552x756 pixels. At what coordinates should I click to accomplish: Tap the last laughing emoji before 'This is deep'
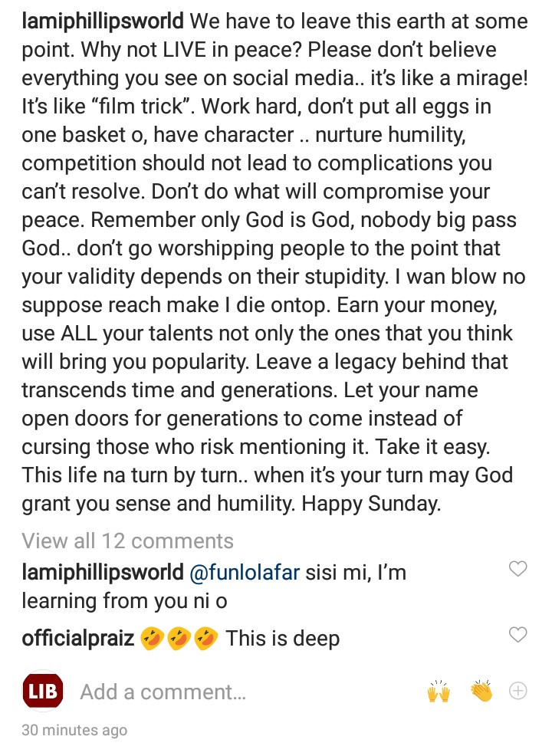coord(206,639)
